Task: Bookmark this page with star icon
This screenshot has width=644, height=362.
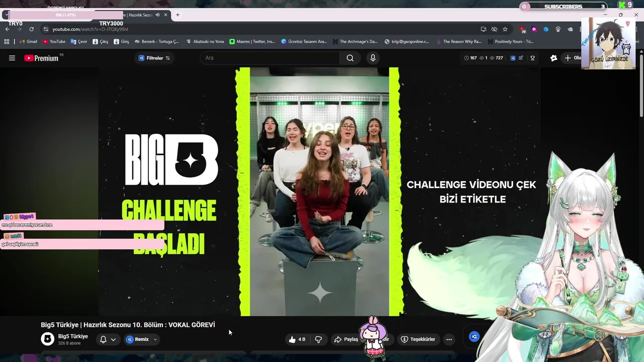Action: (505, 29)
